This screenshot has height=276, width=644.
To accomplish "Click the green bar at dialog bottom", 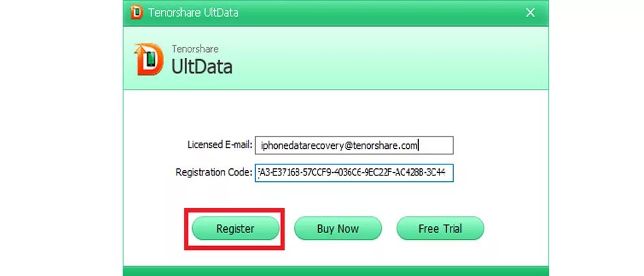I will 336,271.
